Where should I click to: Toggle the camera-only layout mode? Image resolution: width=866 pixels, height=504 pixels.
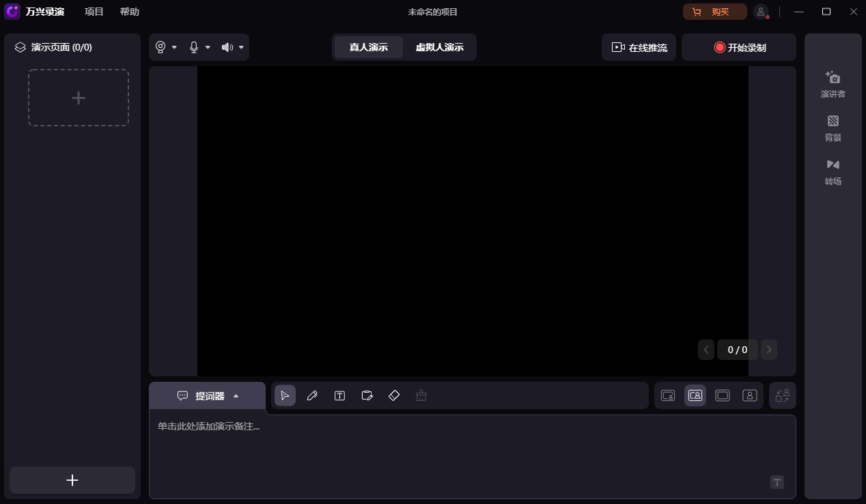[x=750, y=395]
